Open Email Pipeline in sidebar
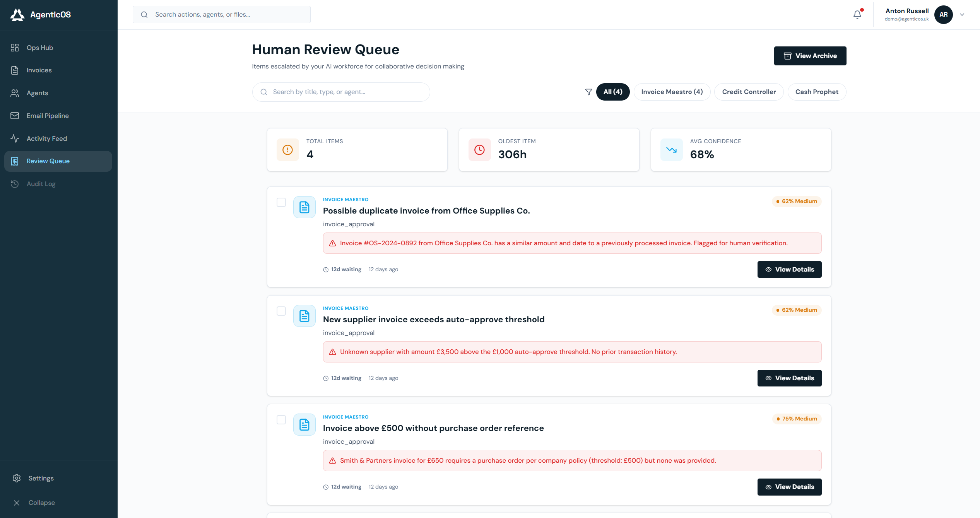The height and width of the screenshot is (518, 980). (x=58, y=116)
